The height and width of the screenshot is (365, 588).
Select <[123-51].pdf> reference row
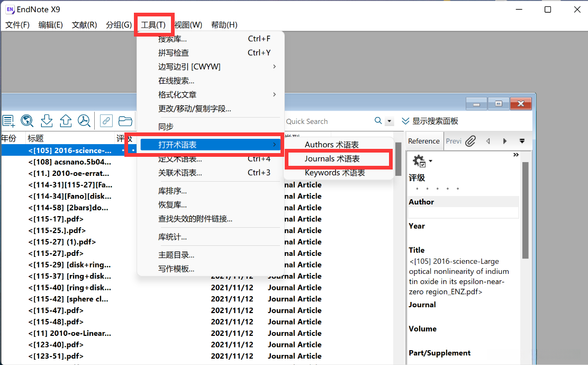click(x=56, y=356)
